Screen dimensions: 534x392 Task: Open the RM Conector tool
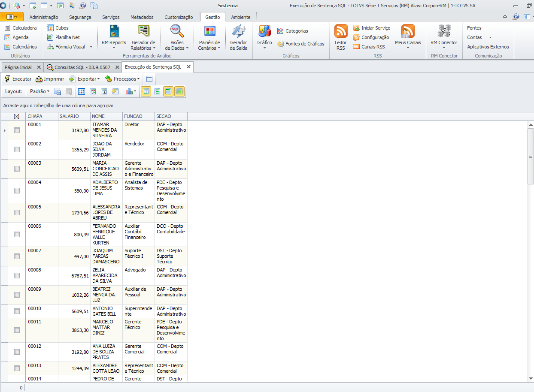(x=444, y=37)
